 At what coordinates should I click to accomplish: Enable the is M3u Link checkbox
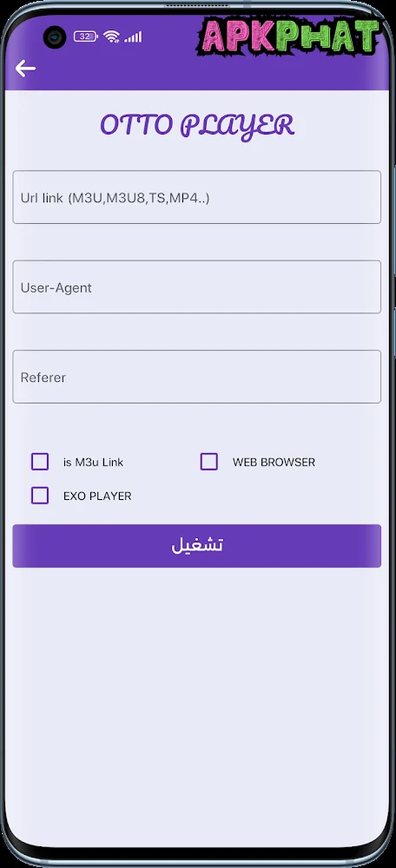40,462
